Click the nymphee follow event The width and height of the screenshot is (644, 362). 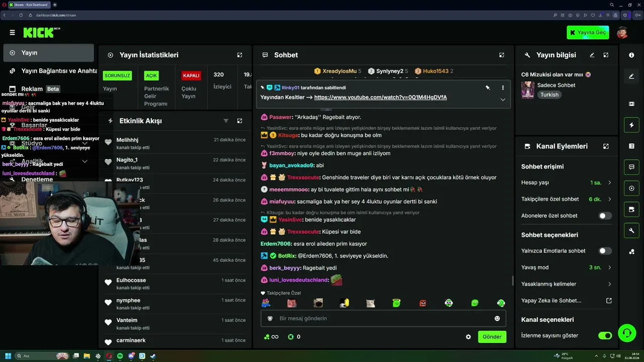[175, 304]
